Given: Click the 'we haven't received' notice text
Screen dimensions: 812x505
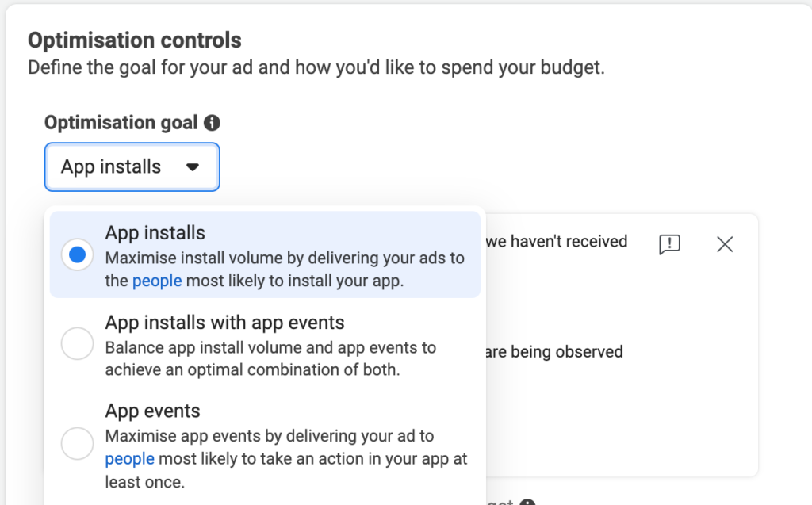Looking at the screenshot, I should 556,240.
